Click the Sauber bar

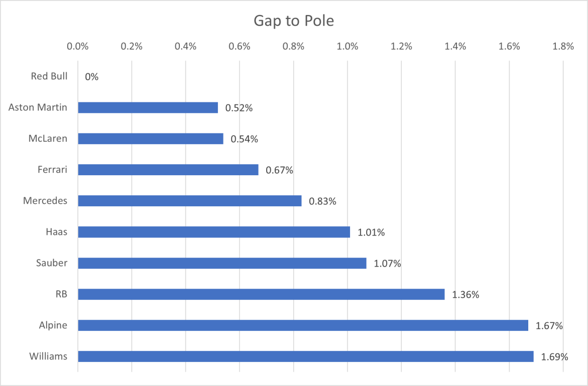click(222, 263)
